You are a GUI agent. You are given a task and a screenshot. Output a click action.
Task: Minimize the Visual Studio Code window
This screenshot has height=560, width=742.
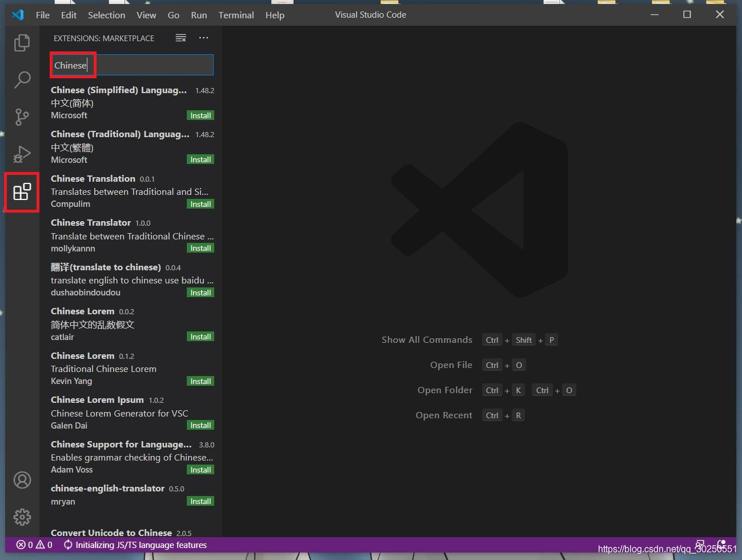coord(655,15)
